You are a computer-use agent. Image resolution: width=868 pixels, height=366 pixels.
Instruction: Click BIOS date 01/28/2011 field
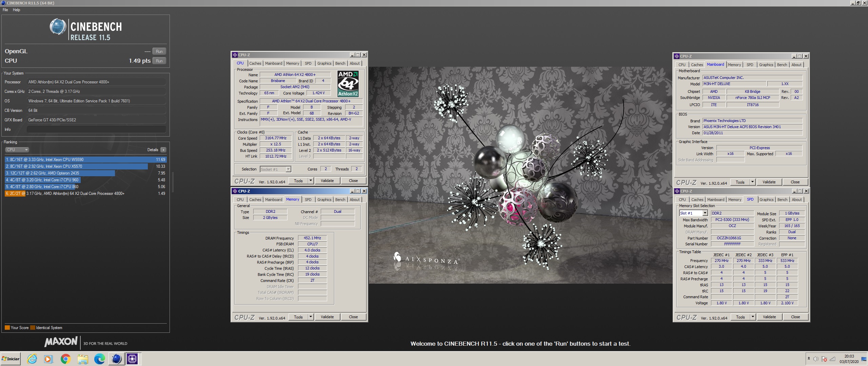point(752,133)
